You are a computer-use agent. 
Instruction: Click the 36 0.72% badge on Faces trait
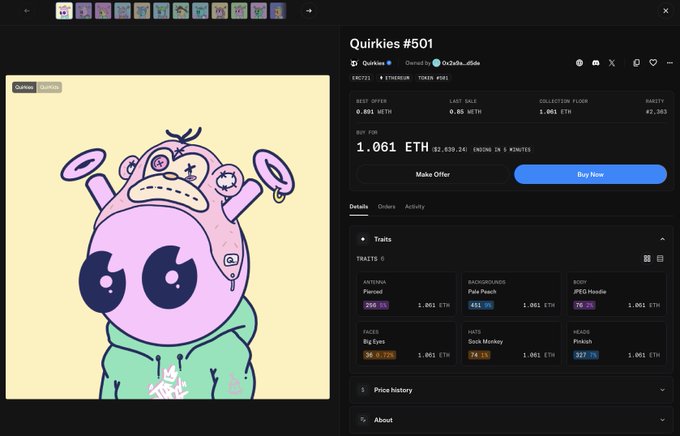pos(379,355)
